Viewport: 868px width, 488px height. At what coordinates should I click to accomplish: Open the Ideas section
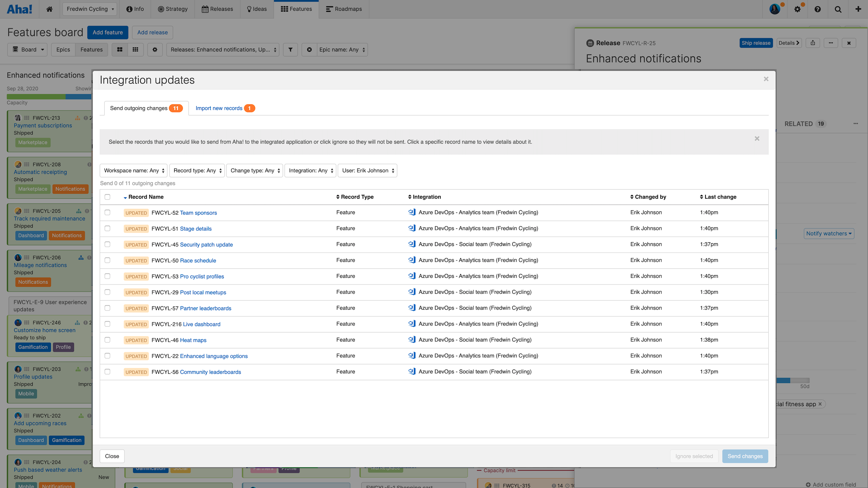pos(257,9)
